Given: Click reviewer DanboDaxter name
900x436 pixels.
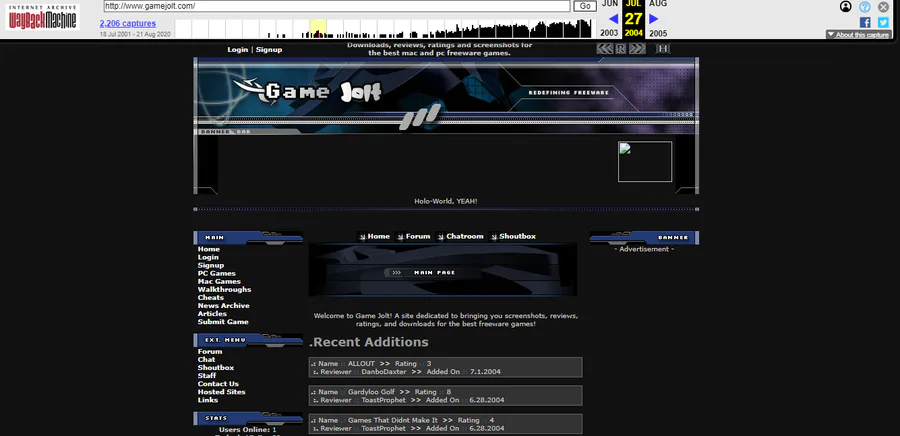Looking at the screenshot, I should click(x=383, y=372).
